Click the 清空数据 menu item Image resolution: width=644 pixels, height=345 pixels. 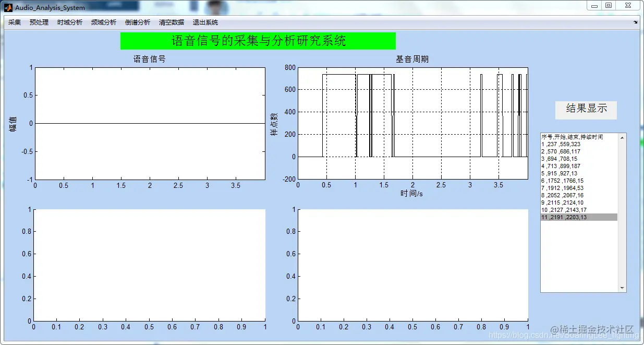(x=172, y=22)
